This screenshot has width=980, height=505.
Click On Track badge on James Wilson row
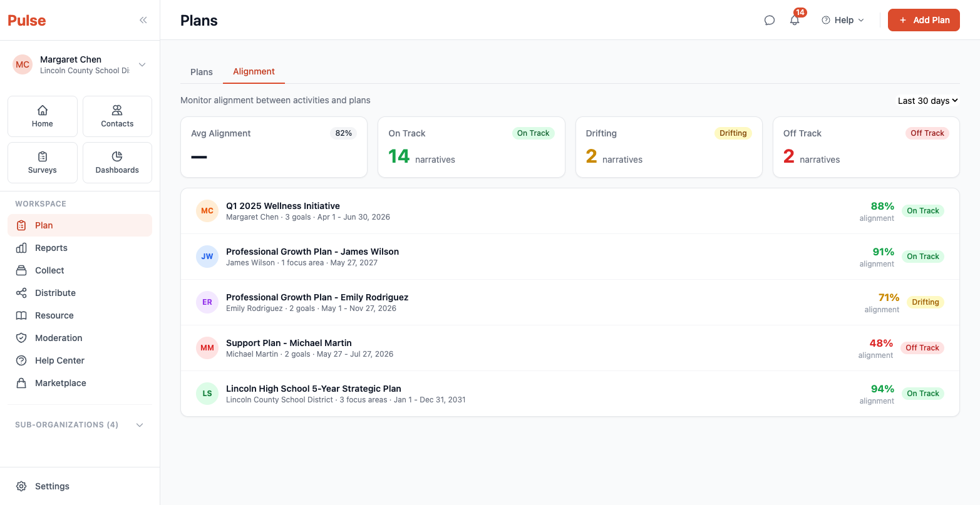click(923, 257)
